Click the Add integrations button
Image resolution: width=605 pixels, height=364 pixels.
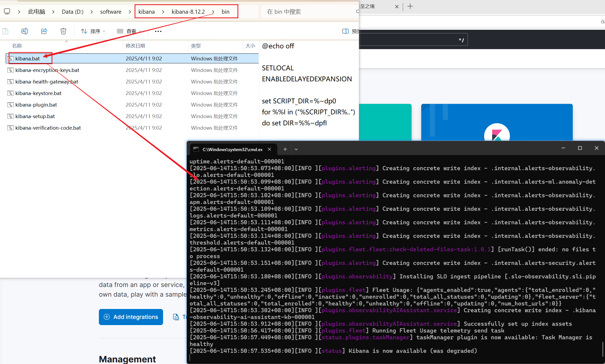tap(131, 317)
